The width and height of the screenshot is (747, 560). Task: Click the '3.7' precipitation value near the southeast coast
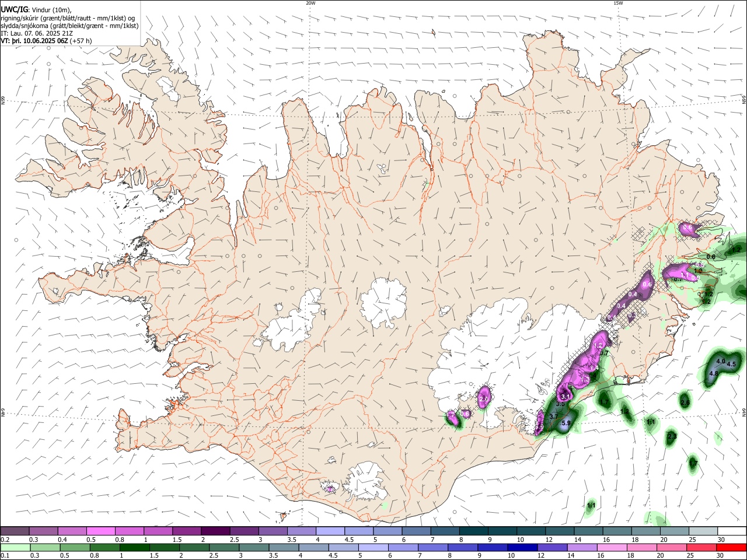[554, 416]
